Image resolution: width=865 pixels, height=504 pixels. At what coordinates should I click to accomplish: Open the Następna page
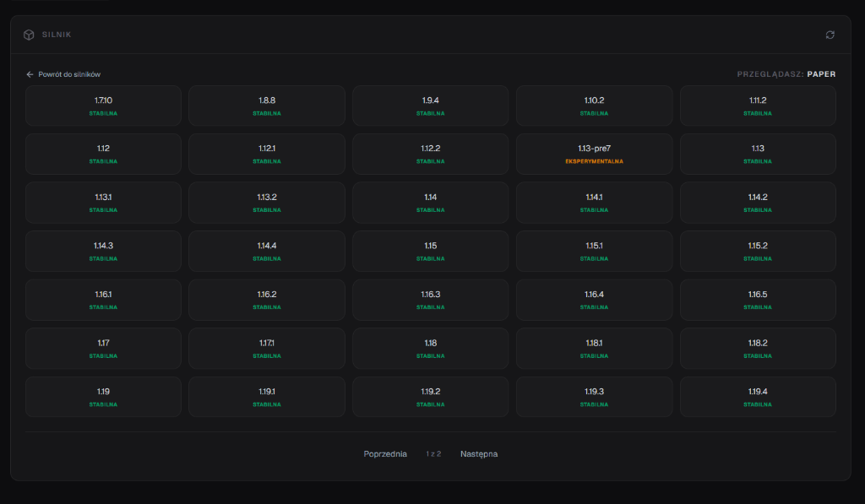(479, 454)
